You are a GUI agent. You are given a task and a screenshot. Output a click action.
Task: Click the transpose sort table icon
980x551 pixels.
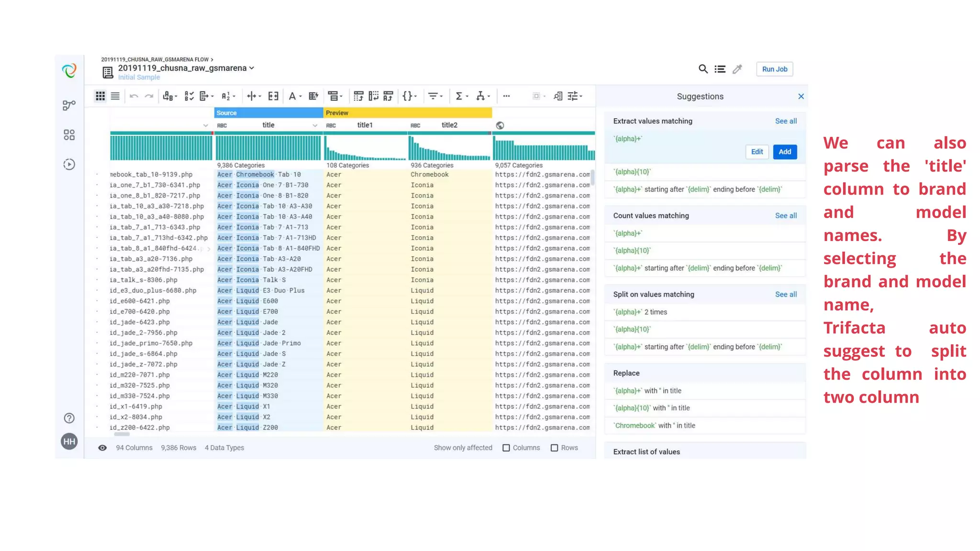[x=388, y=96]
